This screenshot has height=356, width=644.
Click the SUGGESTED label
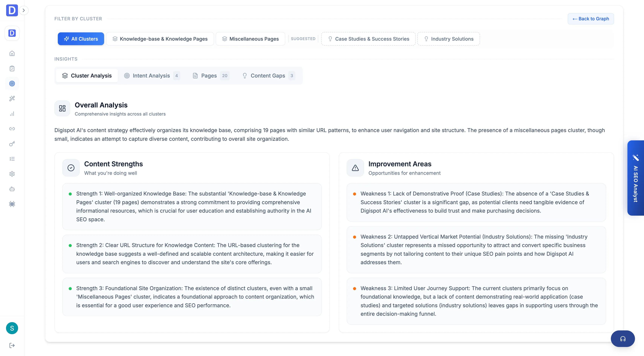pos(303,39)
